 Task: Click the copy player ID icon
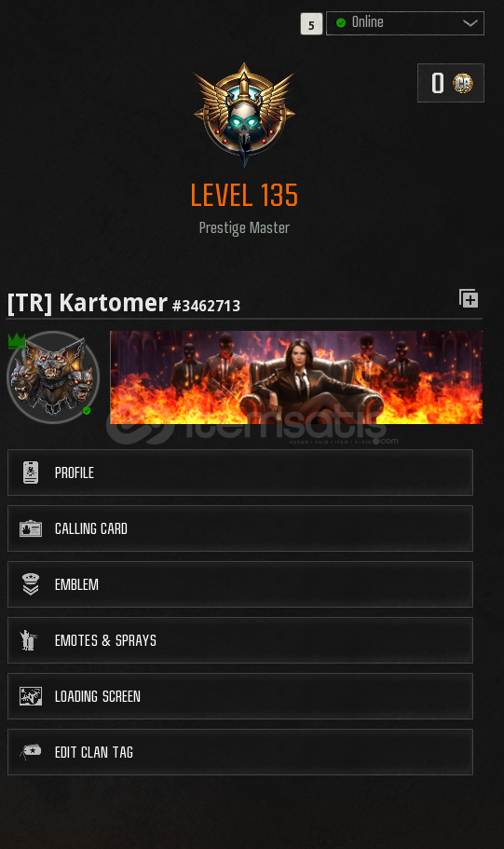[469, 298]
